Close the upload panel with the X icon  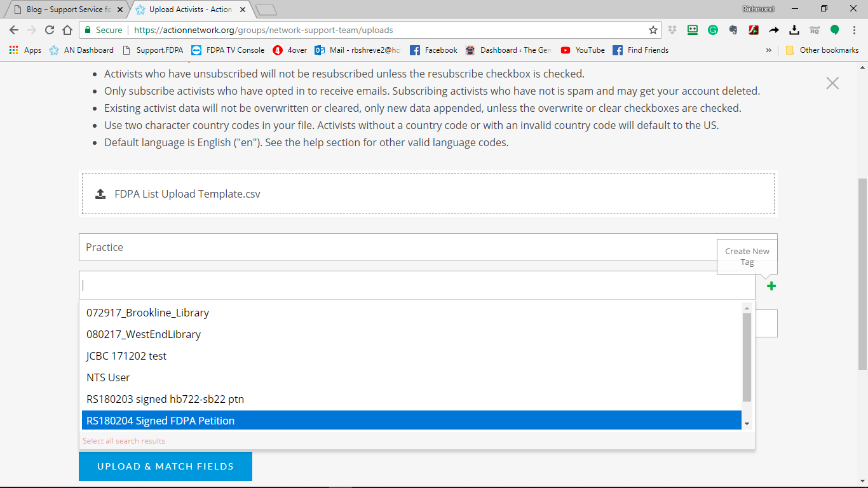click(832, 83)
